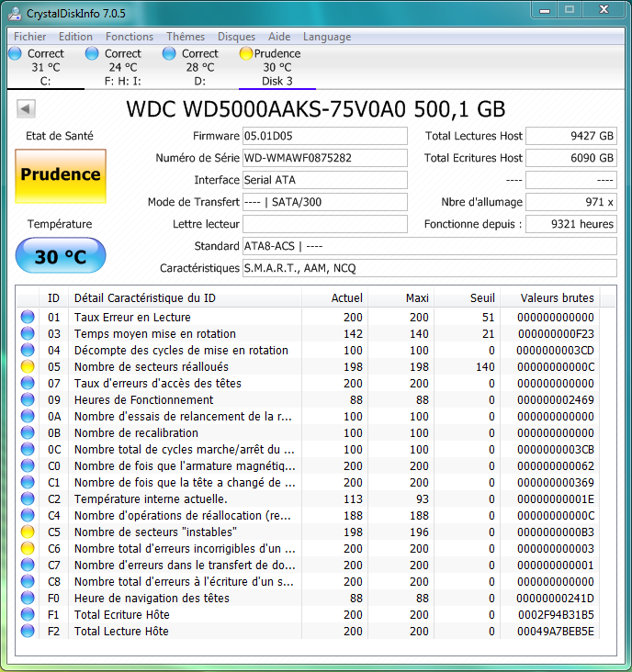The height and width of the screenshot is (672, 632).
Task: Click the Seuil column header
Action: (x=467, y=297)
